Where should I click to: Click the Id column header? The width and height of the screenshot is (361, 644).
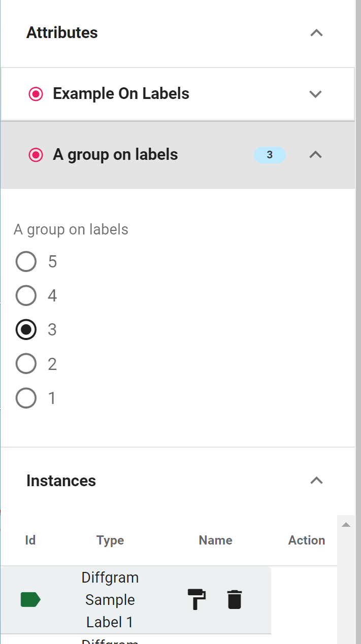point(30,540)
